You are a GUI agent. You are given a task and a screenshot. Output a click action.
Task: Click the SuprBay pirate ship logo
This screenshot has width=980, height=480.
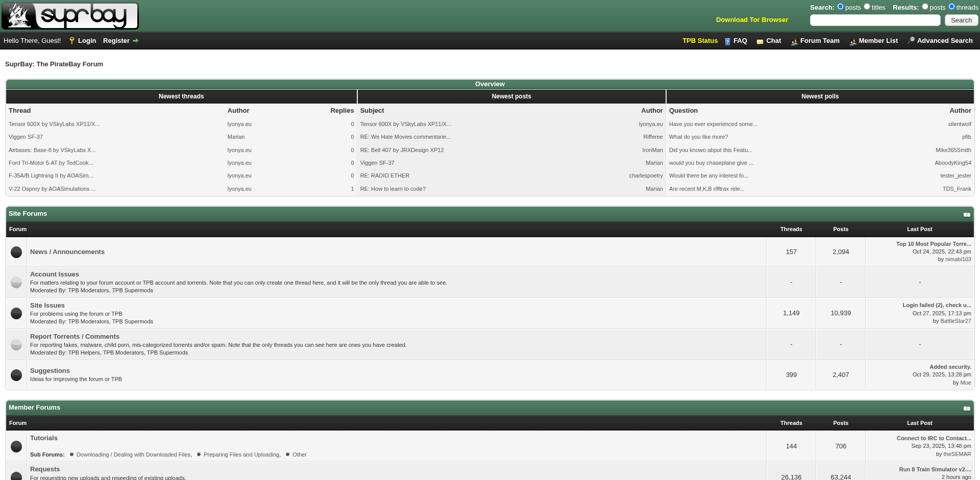70,16
